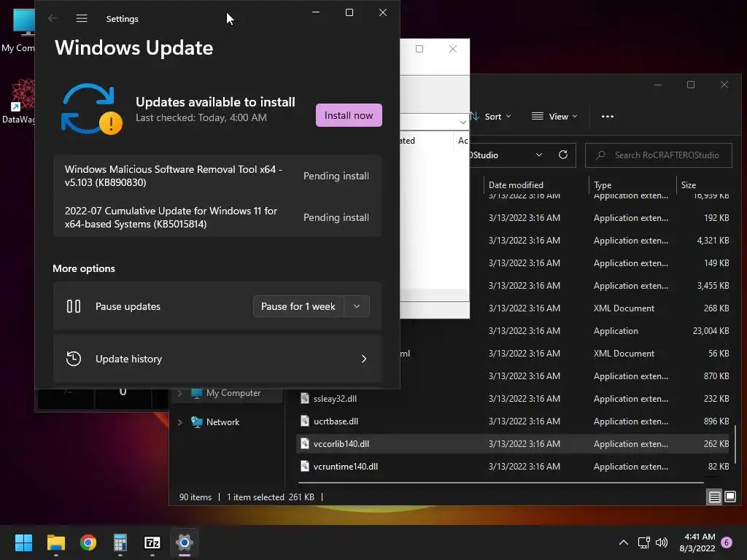
Task: Open See more options ellipsis in Explorer
Action: (x=608, y=116)
